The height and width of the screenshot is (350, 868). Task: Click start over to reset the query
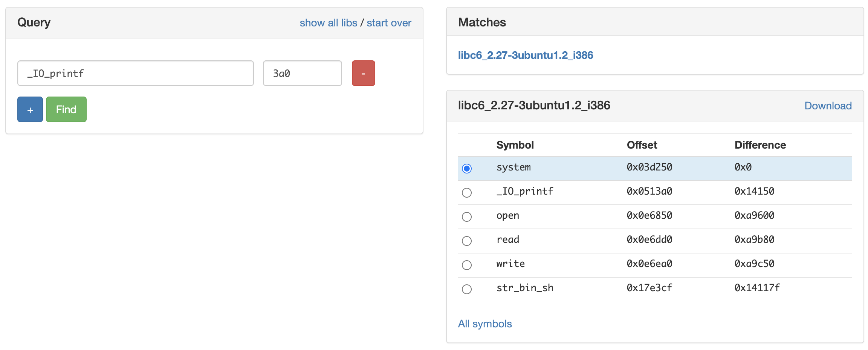coord(389,23)
